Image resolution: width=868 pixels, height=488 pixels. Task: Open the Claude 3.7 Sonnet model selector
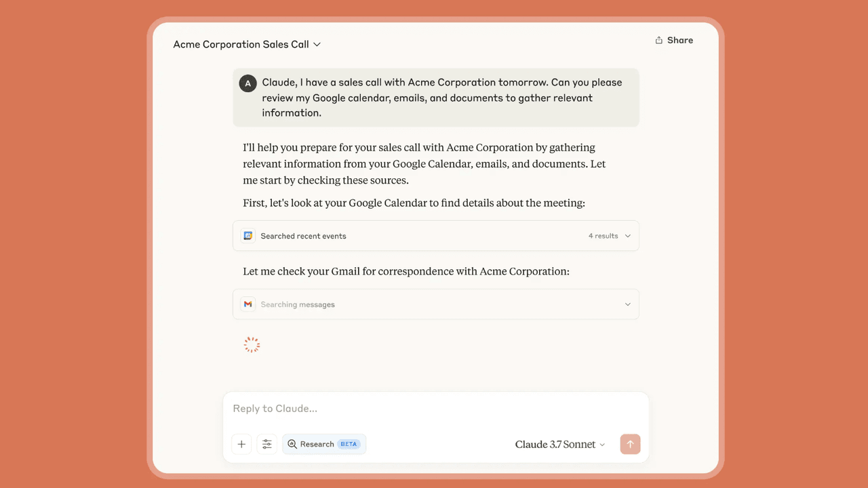560,444
